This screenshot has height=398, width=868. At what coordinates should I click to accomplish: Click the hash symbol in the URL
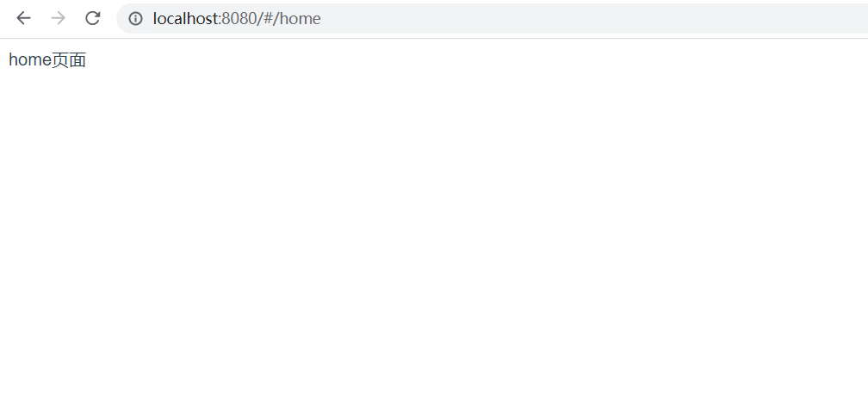(269, 18)
